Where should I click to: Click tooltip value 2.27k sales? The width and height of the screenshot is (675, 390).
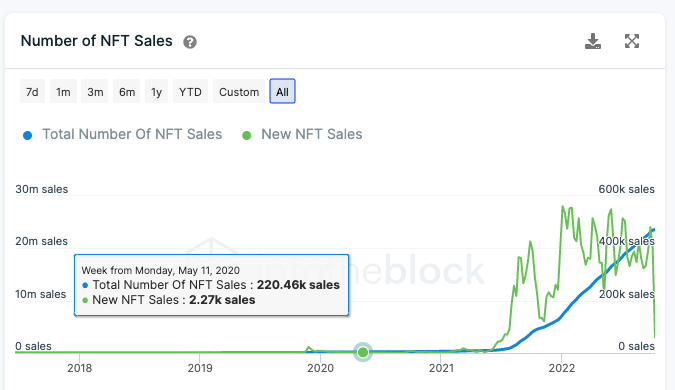click(x=222, y=300)
